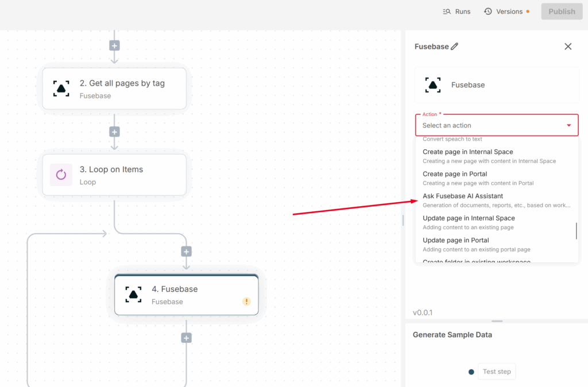Select Update page in Portal action
The image size is (588, 387).
click(x=456, y=241)
